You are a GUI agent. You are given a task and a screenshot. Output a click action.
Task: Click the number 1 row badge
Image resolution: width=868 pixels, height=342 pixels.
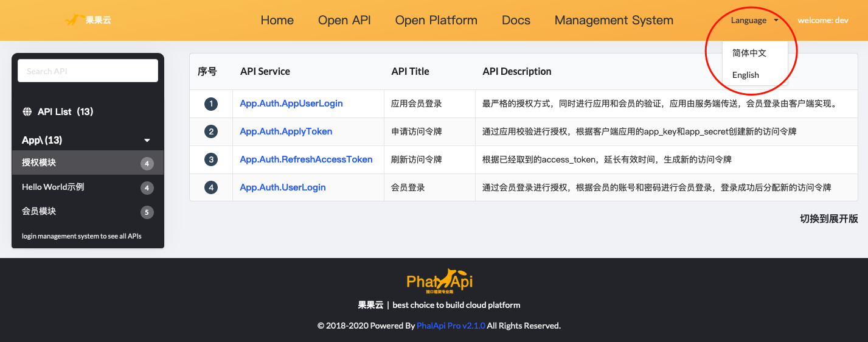[x=211, y=103]
